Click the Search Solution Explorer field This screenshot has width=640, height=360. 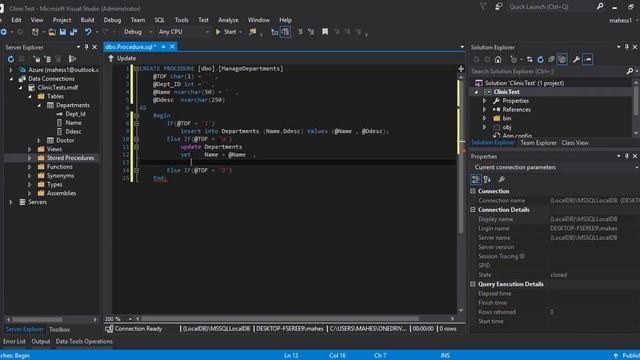(x=548, y=71)
